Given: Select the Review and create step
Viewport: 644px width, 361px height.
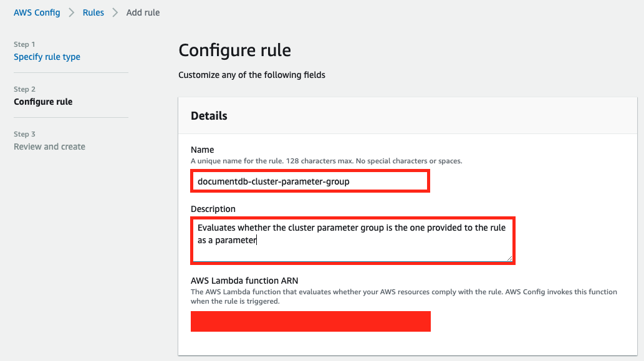Looking at the screenshot, I should point(49,147).
